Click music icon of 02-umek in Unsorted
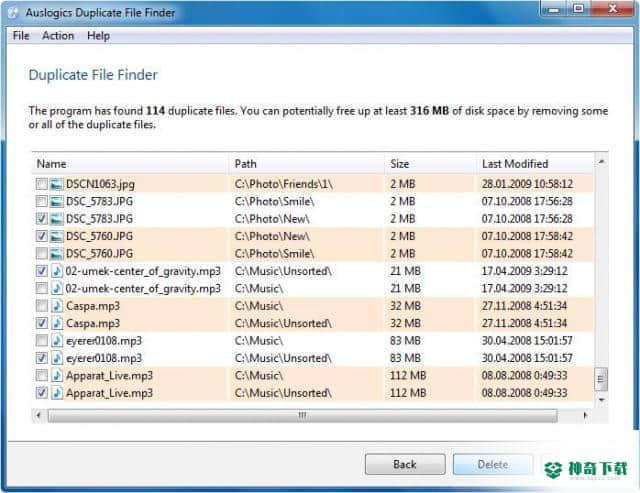Screen dimensions: 640x493 pos(57,271)
